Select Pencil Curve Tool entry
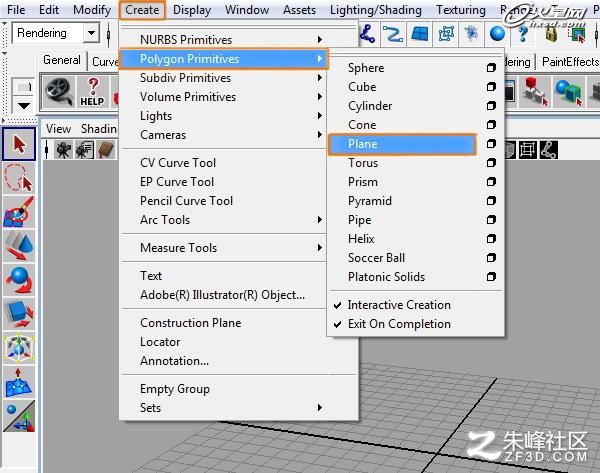 point(186,201)
